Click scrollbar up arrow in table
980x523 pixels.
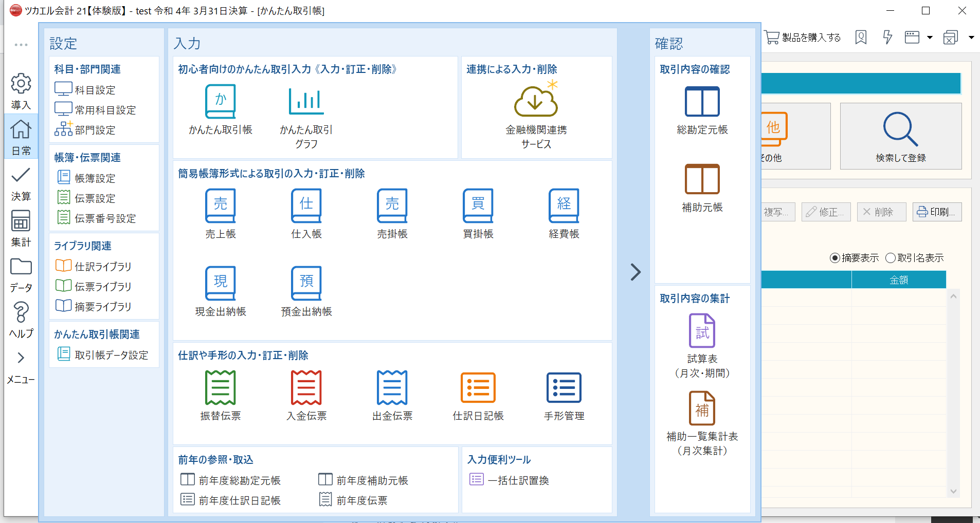[x=953, y=296]
